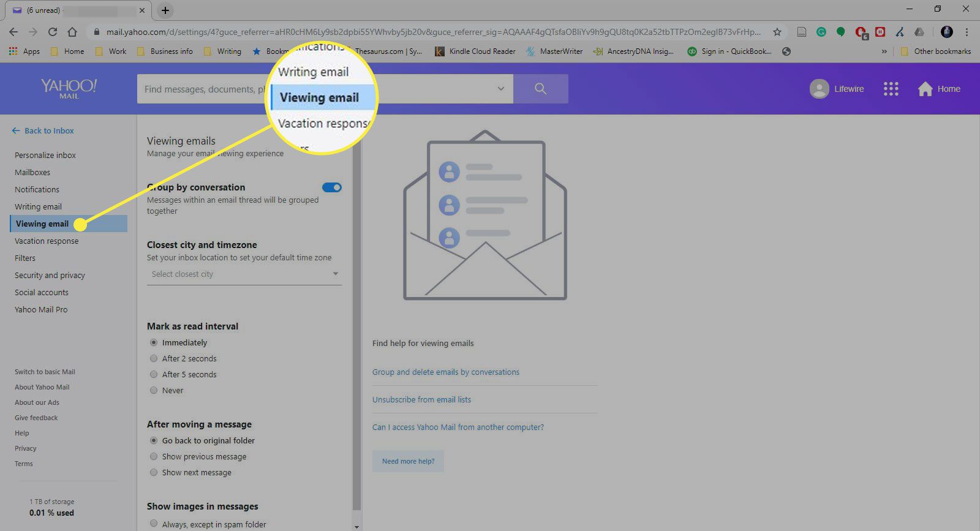The image size is (980, 531).
Task: Click the globe bookmark icon
Action: [x=786, y=51]
